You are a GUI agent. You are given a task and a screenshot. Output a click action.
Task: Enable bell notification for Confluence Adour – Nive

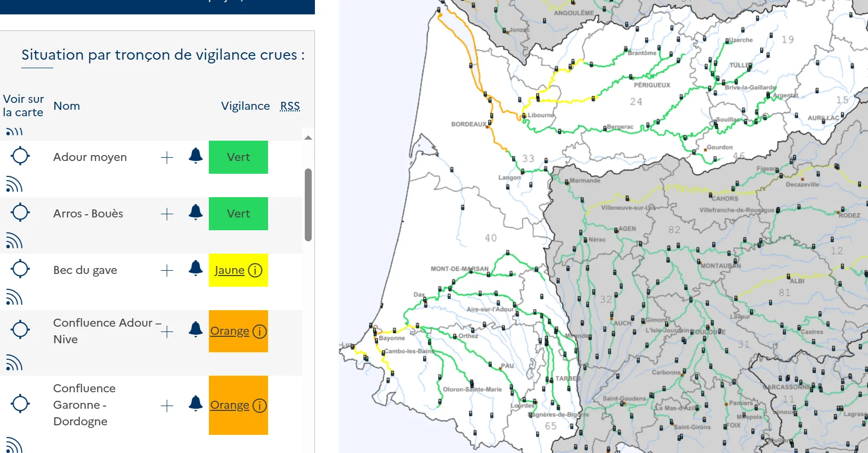[196, 329]
